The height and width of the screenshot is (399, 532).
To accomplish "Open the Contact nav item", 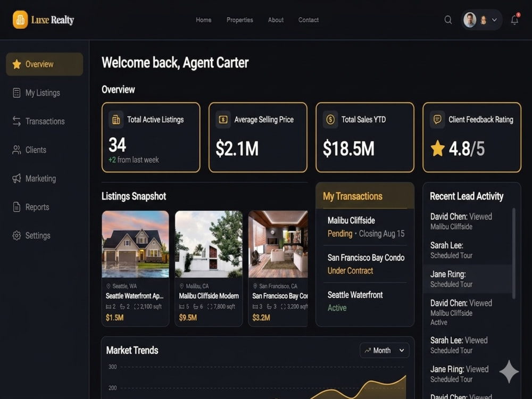I will point(309,20).
